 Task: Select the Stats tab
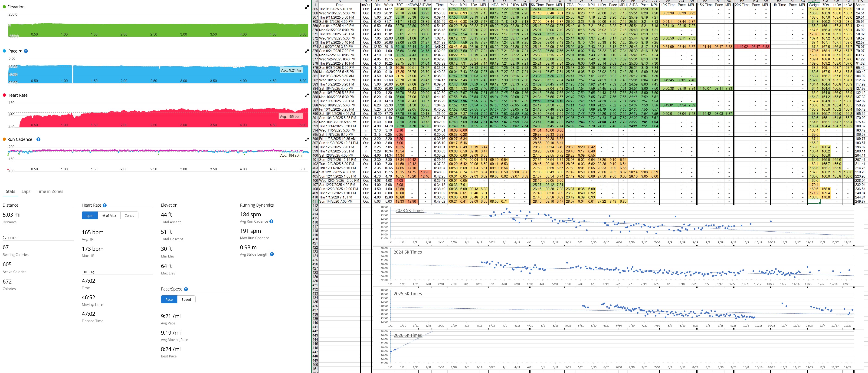click(x=10, y=191)
